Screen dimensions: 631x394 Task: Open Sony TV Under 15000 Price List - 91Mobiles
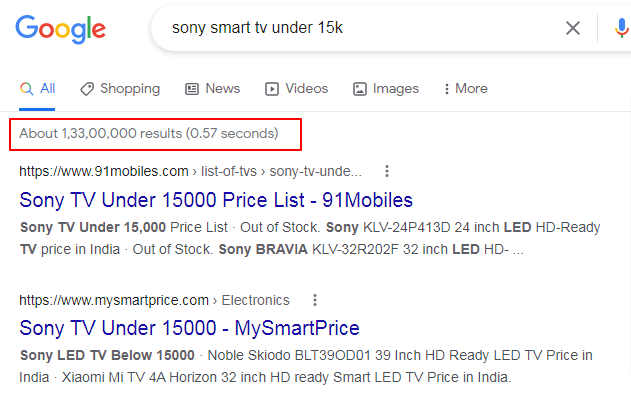216,200
